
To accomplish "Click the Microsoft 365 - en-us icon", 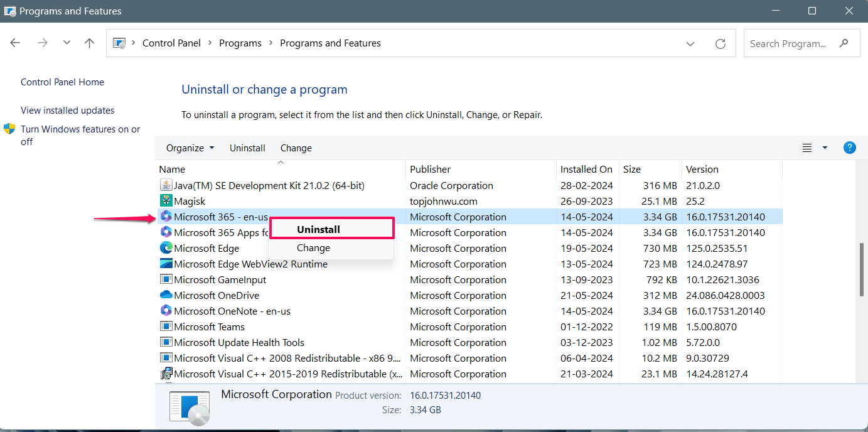I will 166,217.
